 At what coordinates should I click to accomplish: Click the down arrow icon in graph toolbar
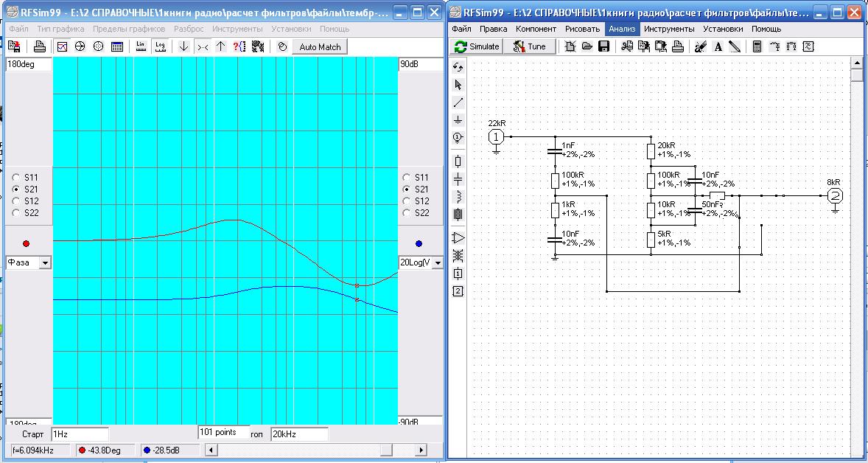pos(183,46)
